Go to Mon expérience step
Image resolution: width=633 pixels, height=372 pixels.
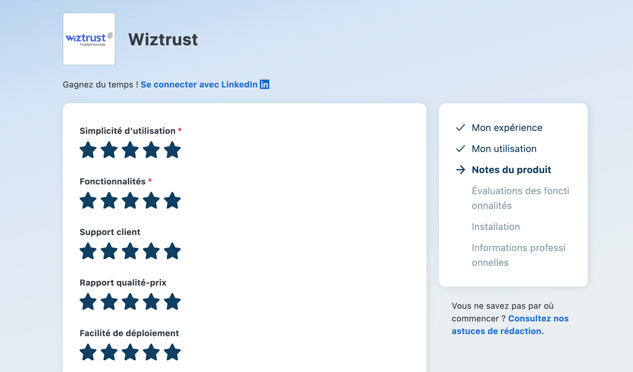(507, 128)
